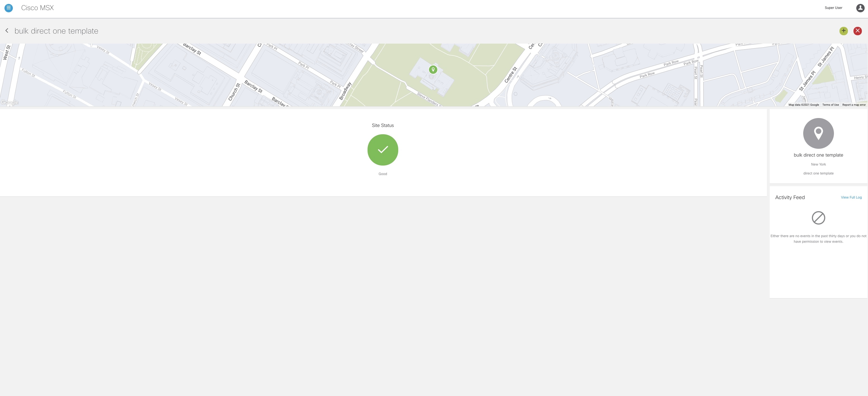Click the New York site location text
This screenshot has height=396, width=868.
click(x=819, y=165)
